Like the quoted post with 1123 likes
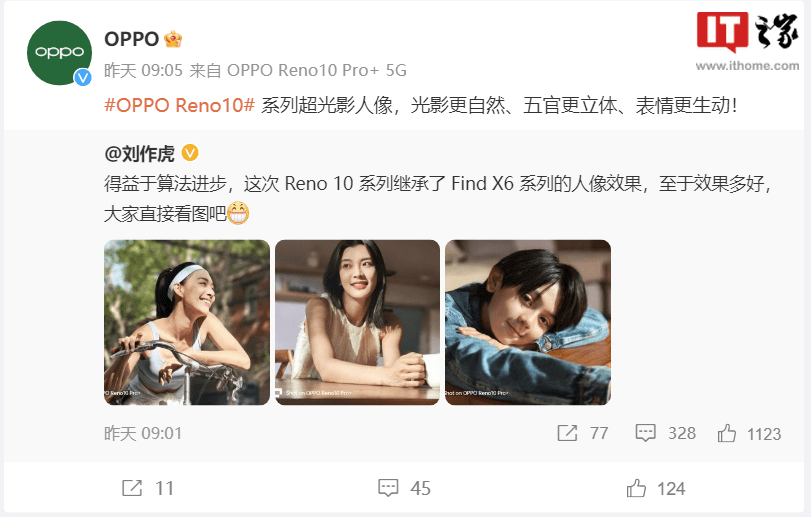This screenshot has height=517, width=811. pyautogui.click(x=727, y=433)
